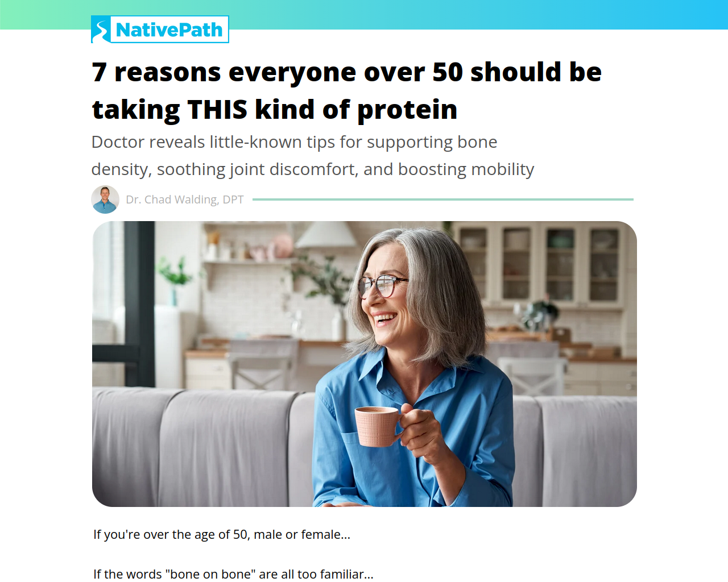Image resolution: width=728 pixels, height=582 pixels.
Task: Open the NativePath logo text link
Action: pos(169,30)
